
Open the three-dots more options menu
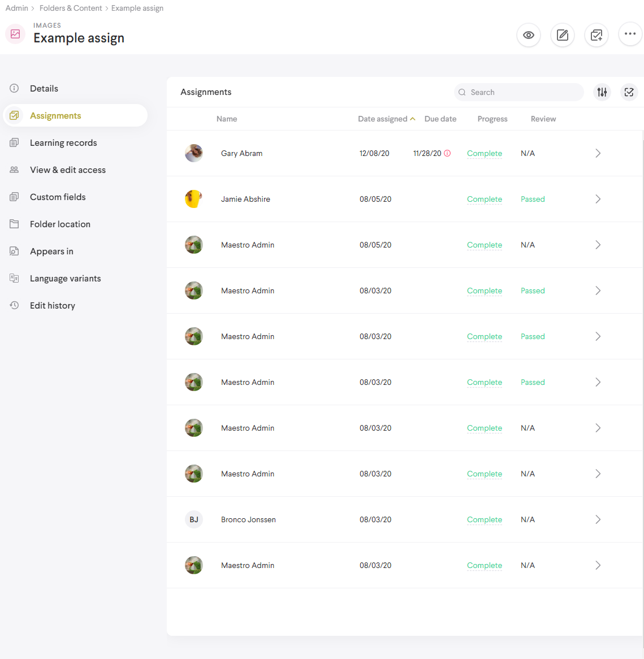pos(630,34)
